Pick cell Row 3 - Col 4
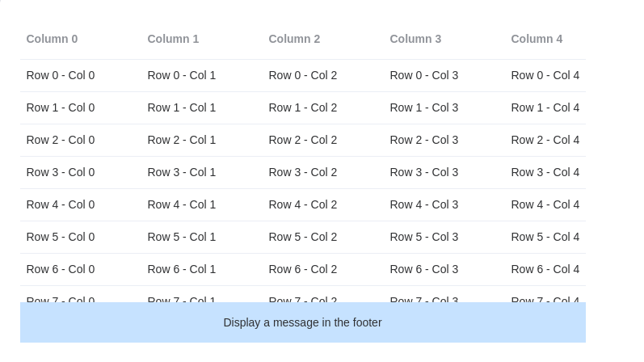 [x=545, y=172]
